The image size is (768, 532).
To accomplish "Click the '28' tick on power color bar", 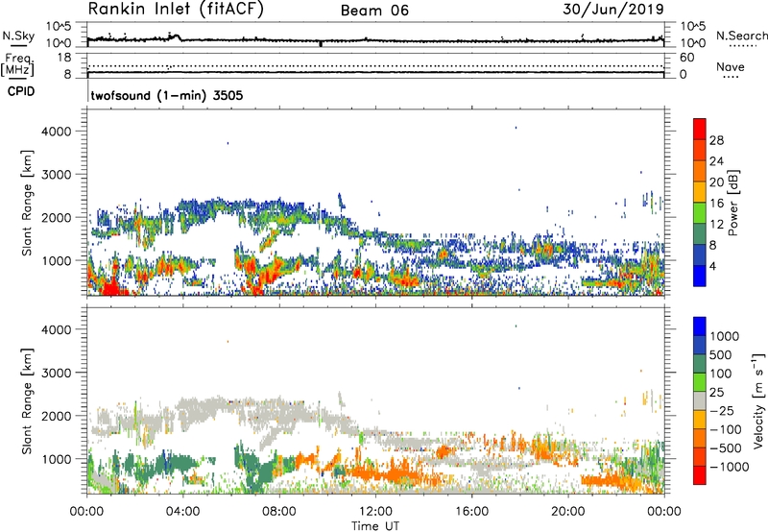I will click(716, 140).
